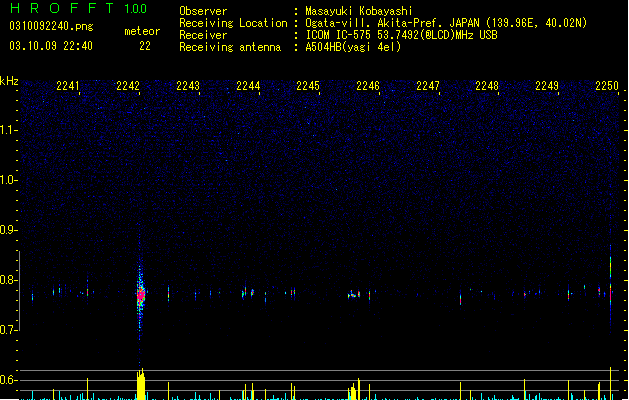Click the tallest yellow intensity bar below 2242
This screenshot has width=629, height=400.
pyautogui.click(x=141, y=384)
